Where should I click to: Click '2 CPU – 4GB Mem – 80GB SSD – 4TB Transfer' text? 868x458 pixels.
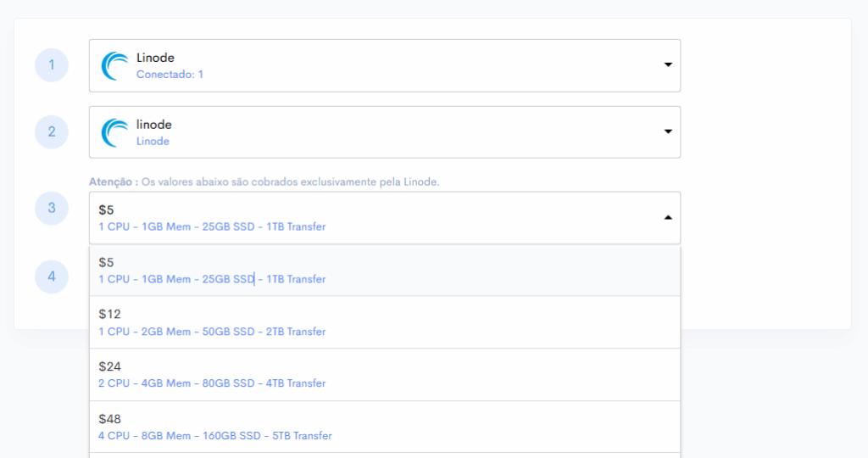[212, 383]
